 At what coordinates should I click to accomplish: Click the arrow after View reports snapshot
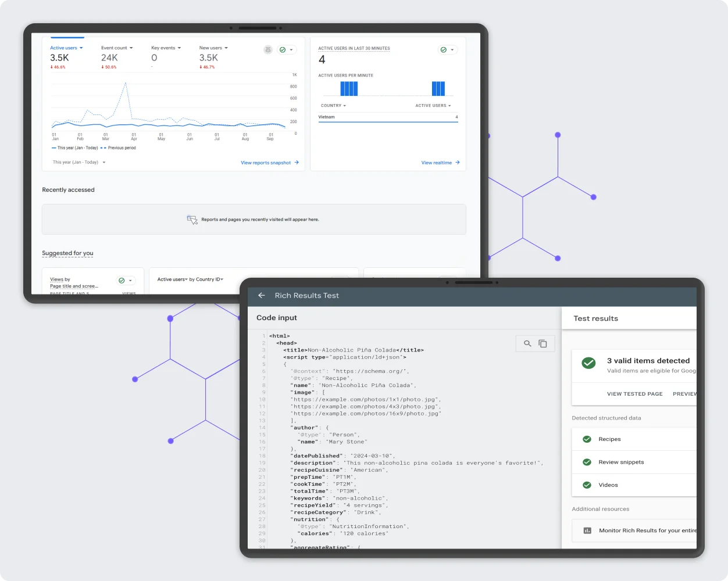[297, 163]
